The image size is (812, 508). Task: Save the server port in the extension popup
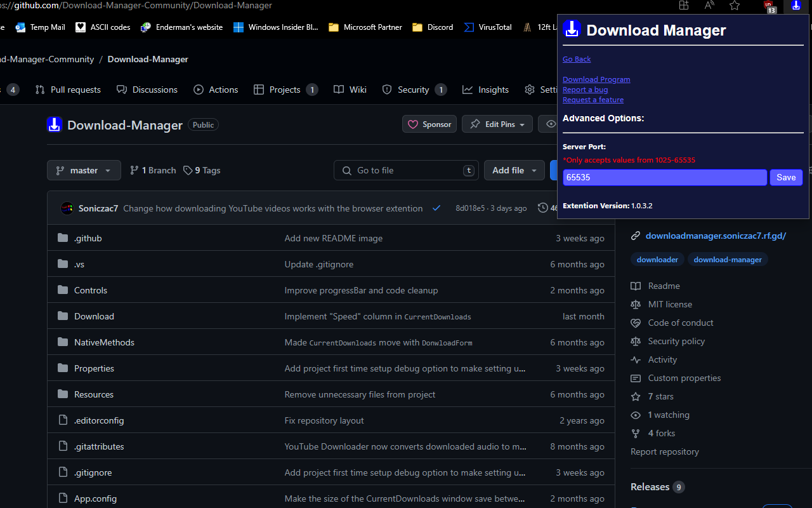tap(786, 178)
